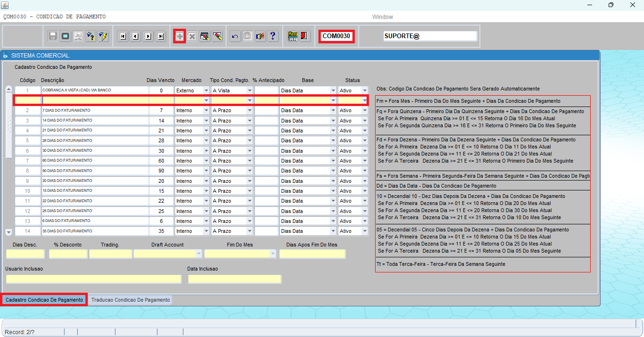Click the Java icon in title bar

click(5, 5)
